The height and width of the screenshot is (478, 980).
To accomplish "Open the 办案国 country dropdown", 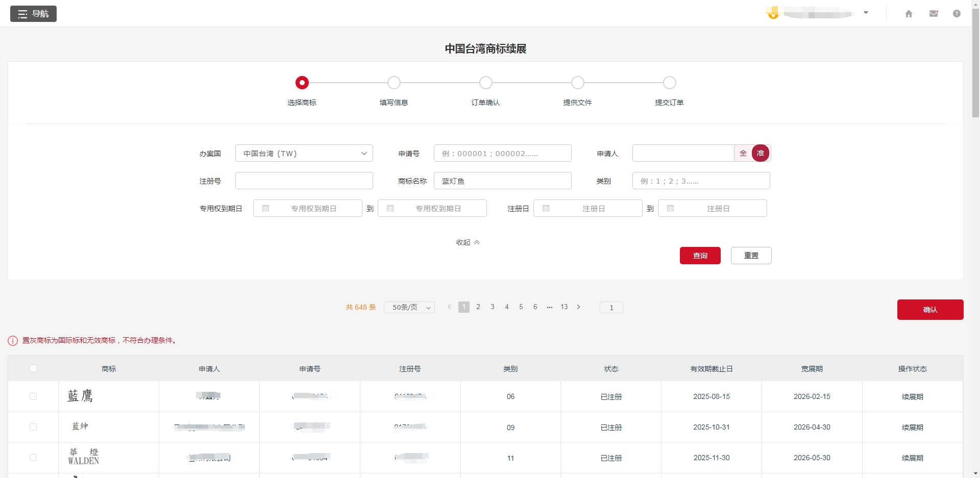I will (304, 153).
